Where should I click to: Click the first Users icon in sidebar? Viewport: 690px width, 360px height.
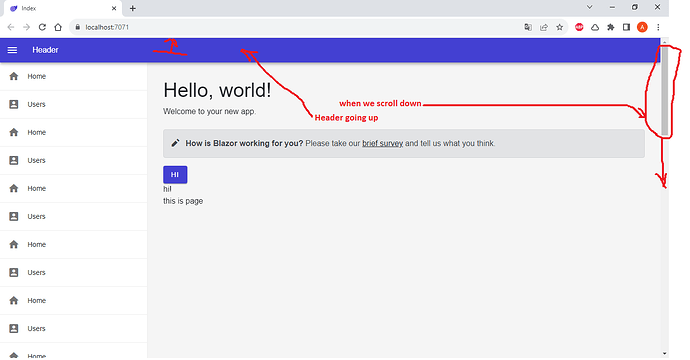[14, 104]
